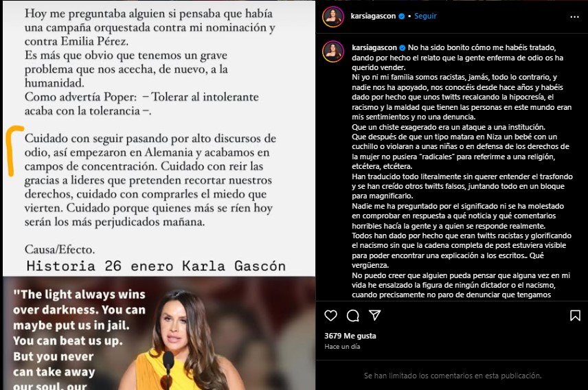Click the Historia 26 enero text image

(x=156, y=266)
